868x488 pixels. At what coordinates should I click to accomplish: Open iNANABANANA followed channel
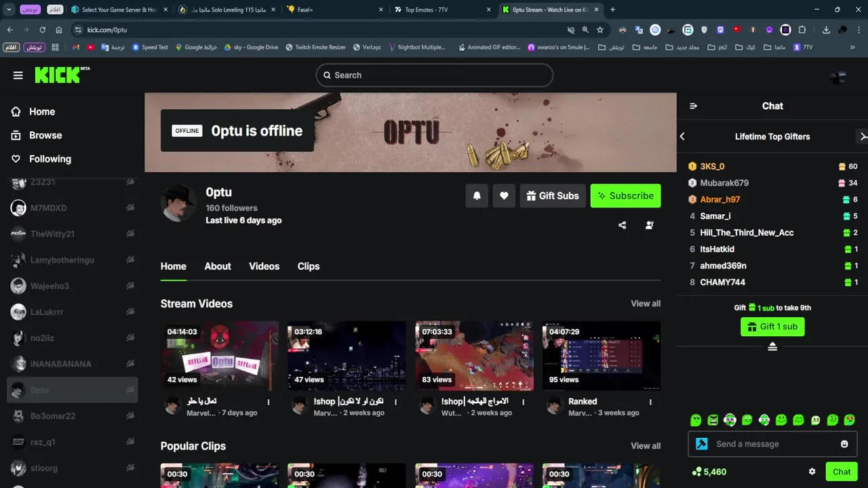[x=72, y=364]
